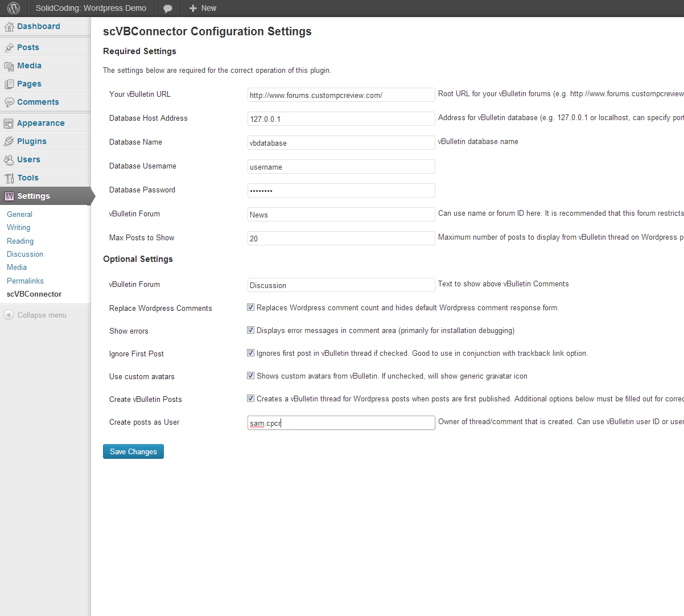The height and width of the screenshot is (616, 684).
Task: Click the Appearance layout icon
Action: pyautogui.click(x=9, y=124)
